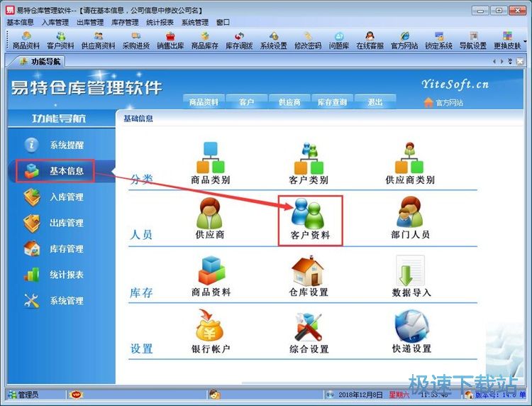This screenshot has width=532, height=406.
Task: Click 锁定系统 toolbar icon
Action: point(438,40)
